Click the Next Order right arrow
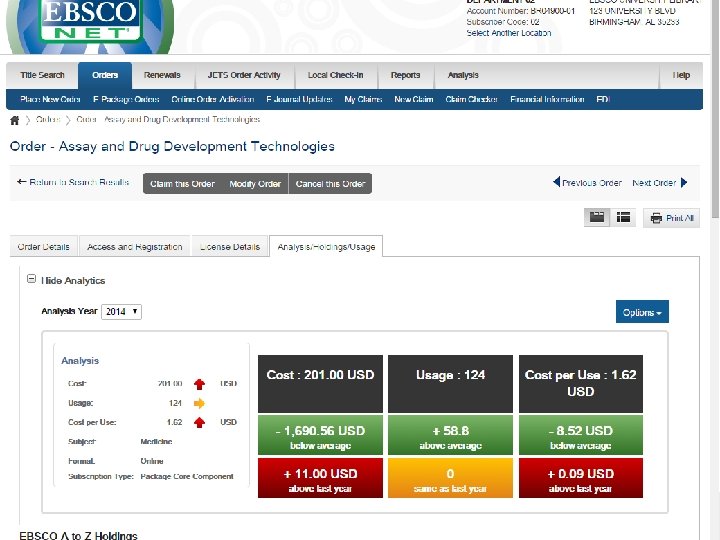Viewport: 720px width, 540px height. [x=684, y=183]
